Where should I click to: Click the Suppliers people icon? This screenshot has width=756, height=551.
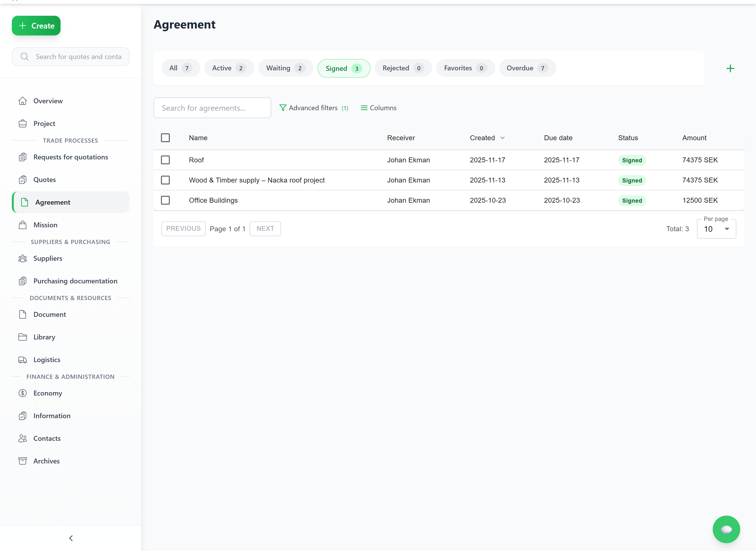[22, 258]
